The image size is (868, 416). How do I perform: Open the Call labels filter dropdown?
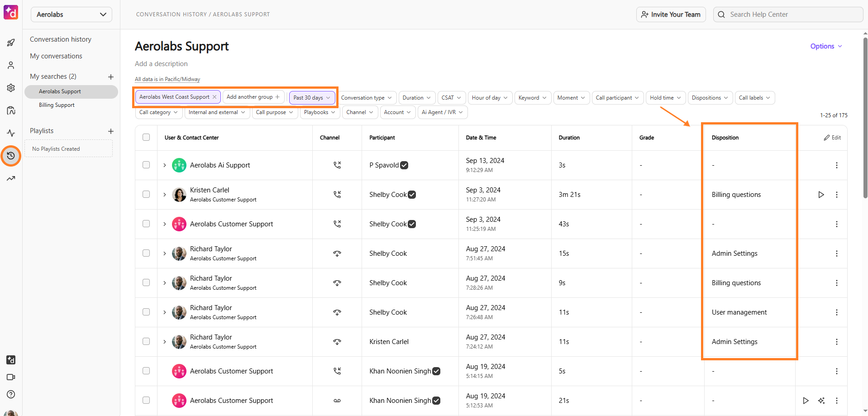755,98
